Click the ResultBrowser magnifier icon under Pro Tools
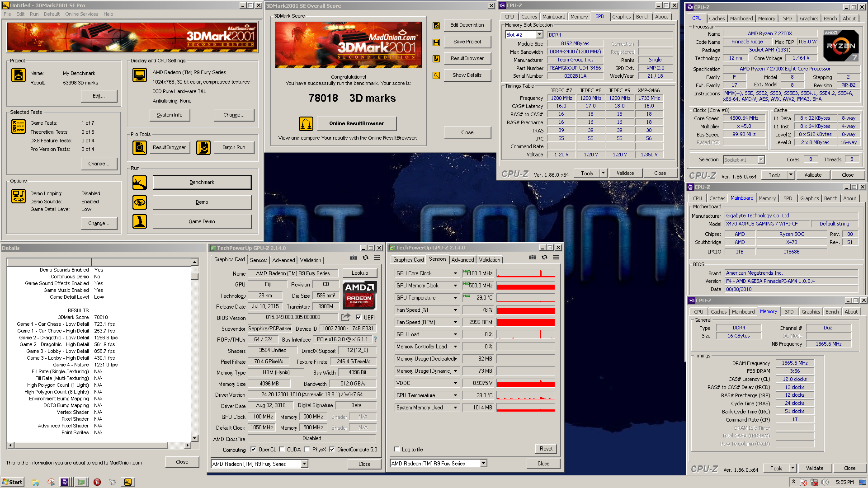Screen dimensions: 868x488 (x=140, y=148)
